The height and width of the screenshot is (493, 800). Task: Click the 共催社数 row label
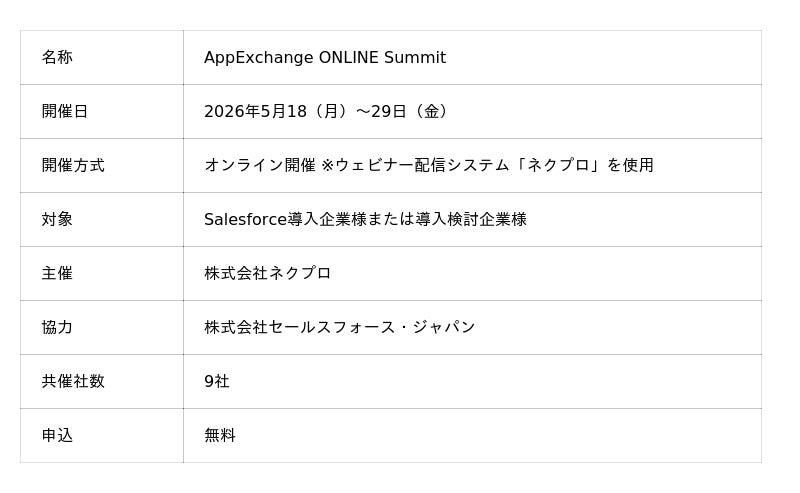(x=73, y=382)
